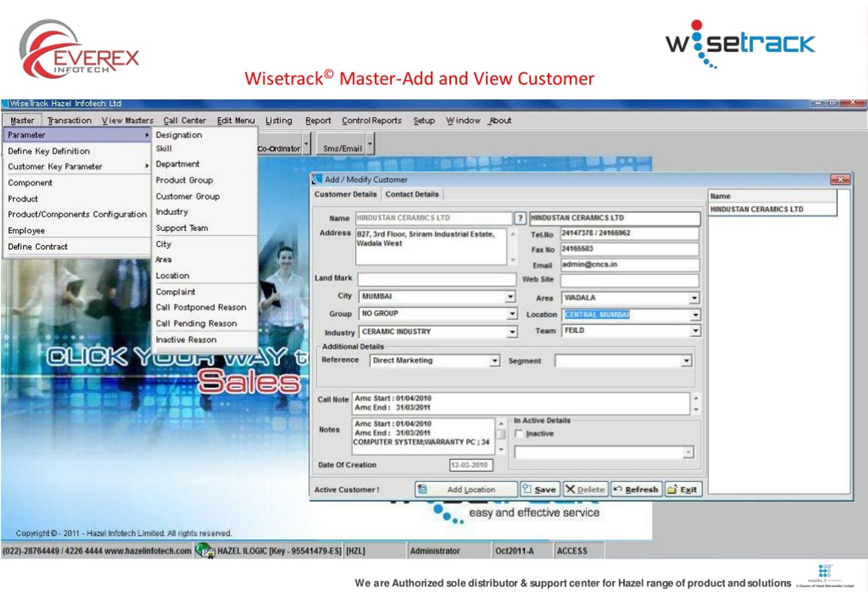Expand Customer Key Parameter submenu
This screenshot has height=592, width=868.
[78, 166]
